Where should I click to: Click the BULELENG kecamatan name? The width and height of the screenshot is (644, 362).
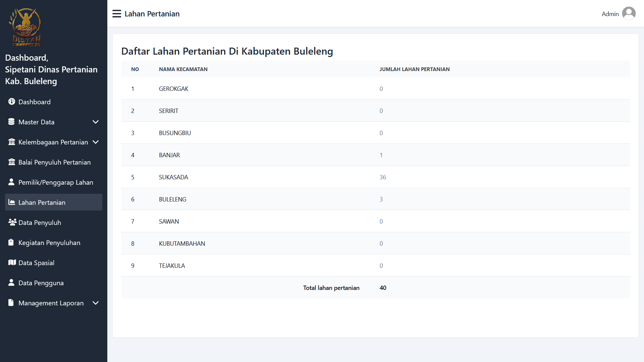[x=172, y=199]
